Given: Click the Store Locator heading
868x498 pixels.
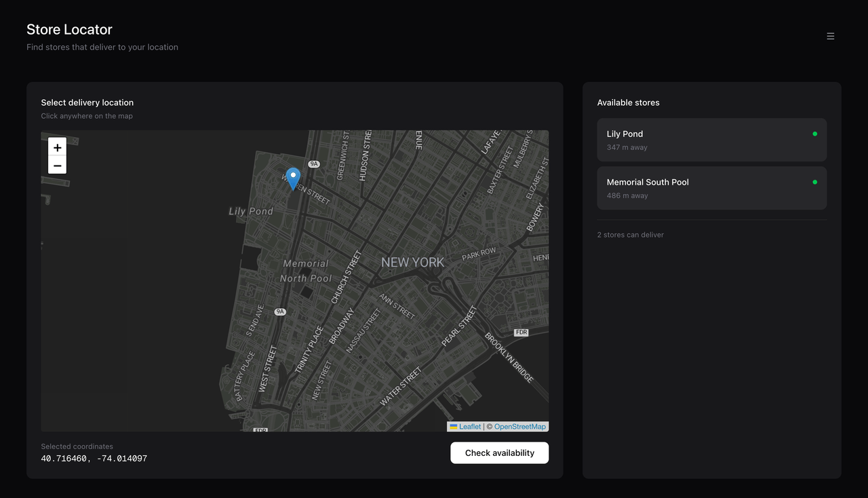Looking at the screenshot, I should pos(68,29).
